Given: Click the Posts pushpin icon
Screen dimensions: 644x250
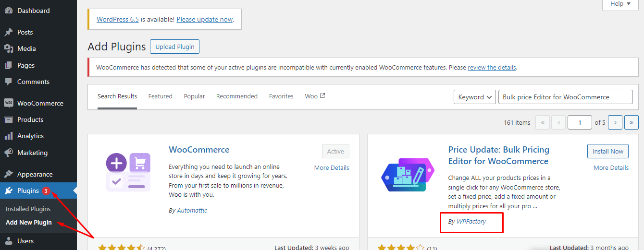Looking at the screenshot, I should pos(9,32).
